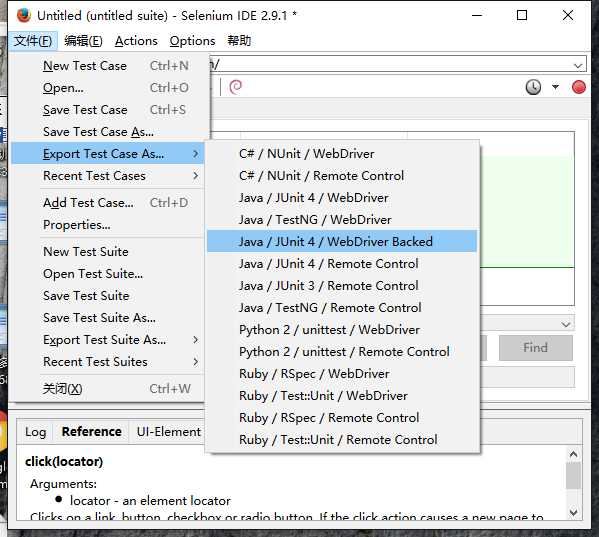Expand the Base URL dropdown arrow
Screen dimensions: 599x537
click(x=578, y=66)
